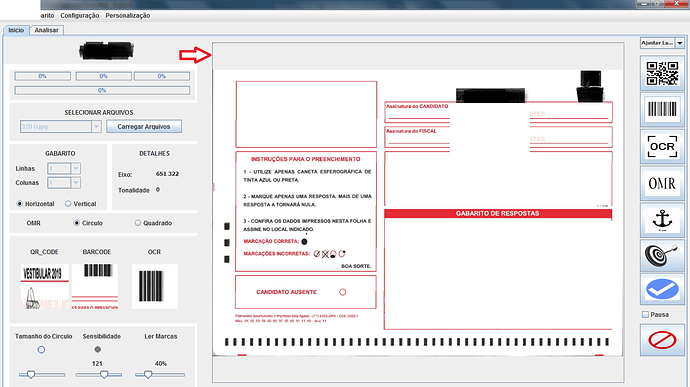
Task: Select the barcode tool icon
Action: (x=662, y=109)
